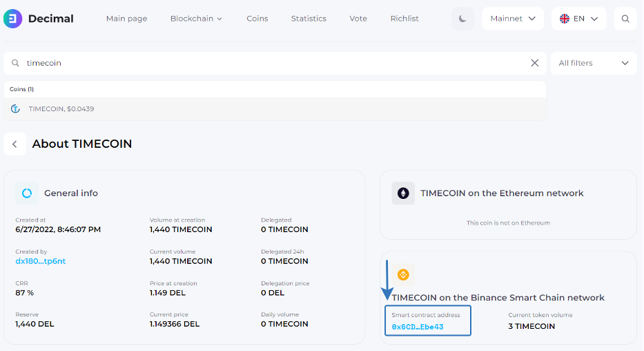644x351 pixels.
Task: Click into the timecoin search input
Action: 276,63
